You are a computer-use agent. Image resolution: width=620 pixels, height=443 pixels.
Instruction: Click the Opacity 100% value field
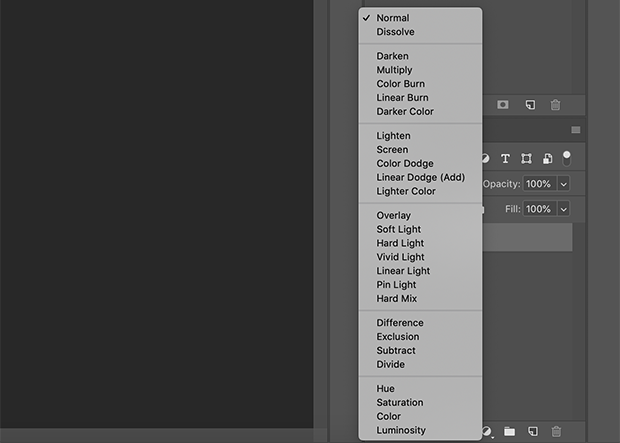pyautogui.click(x=540, y=184)
